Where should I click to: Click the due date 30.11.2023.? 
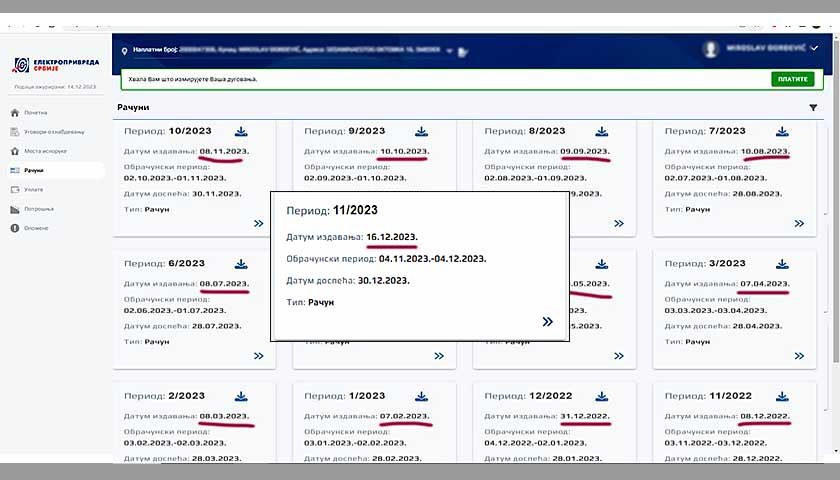pos(217,193)
